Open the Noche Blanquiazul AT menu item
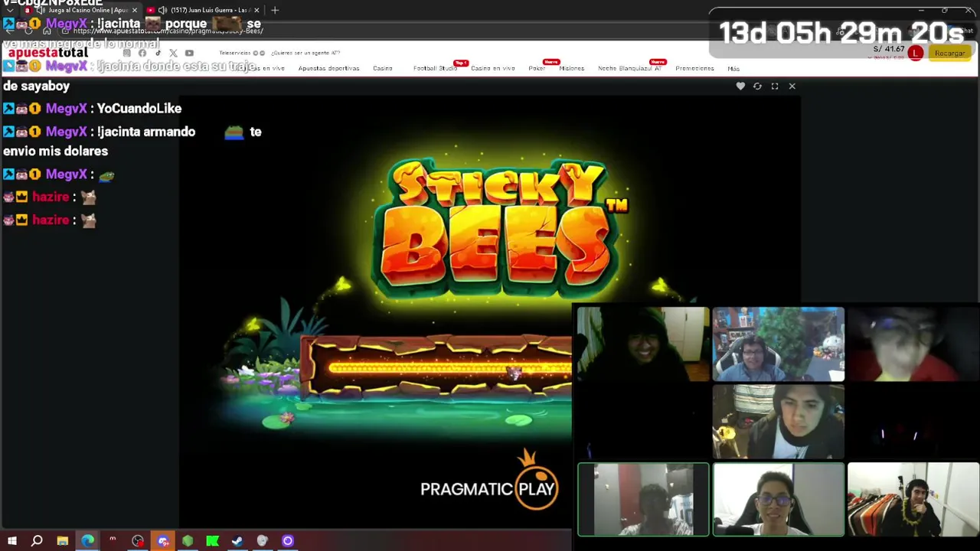 (x=629, y=68)
